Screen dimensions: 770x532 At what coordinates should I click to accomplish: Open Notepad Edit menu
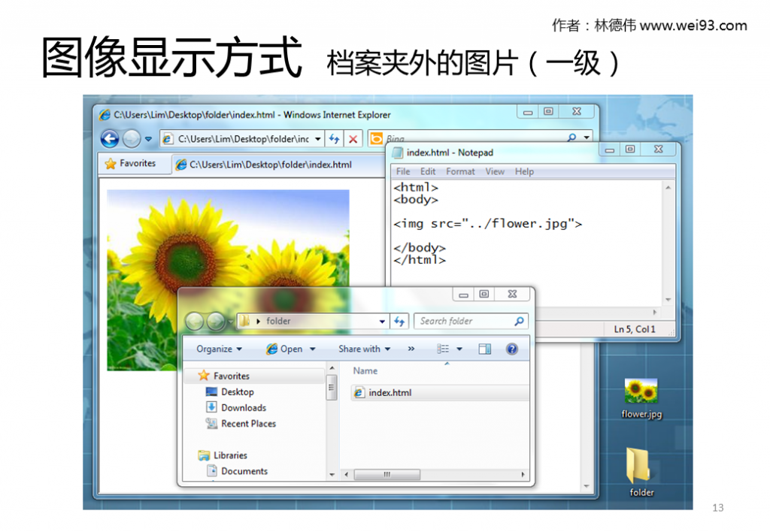point(428,171)
